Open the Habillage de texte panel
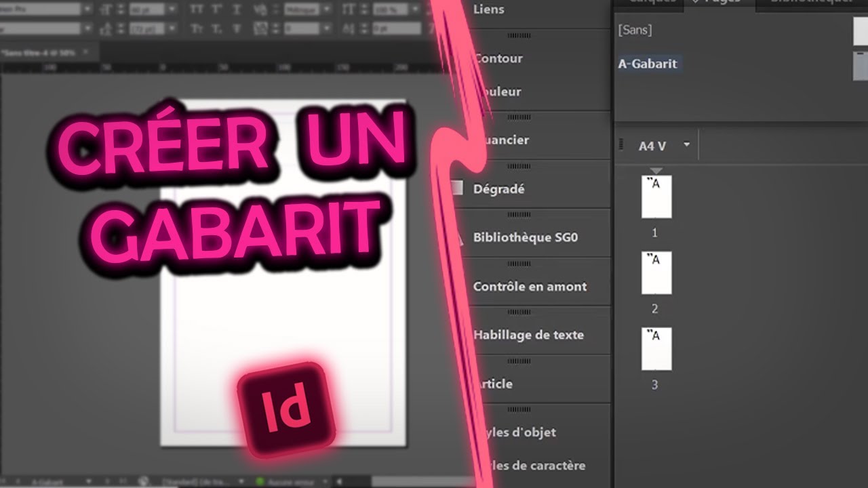Image resolution: width=868 pixels, height=488 pixels. [x=528, y=335]
